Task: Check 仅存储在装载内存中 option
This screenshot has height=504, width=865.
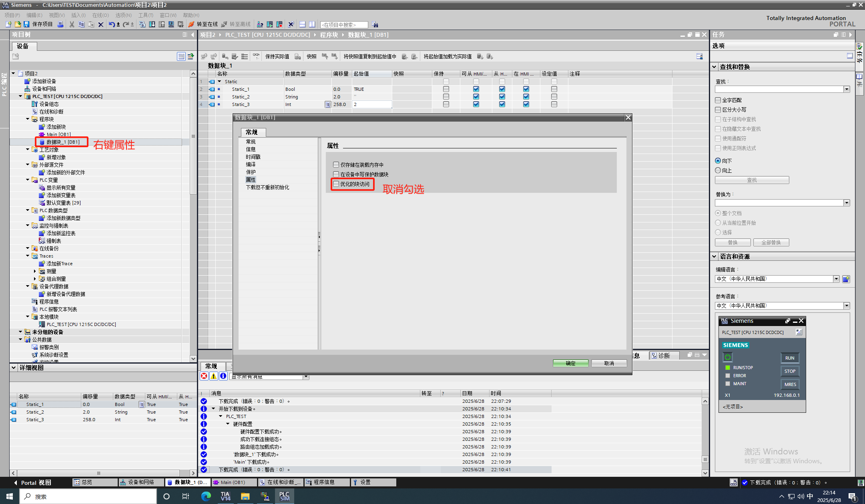Action: pyautogui.click(x=336, y=165)
